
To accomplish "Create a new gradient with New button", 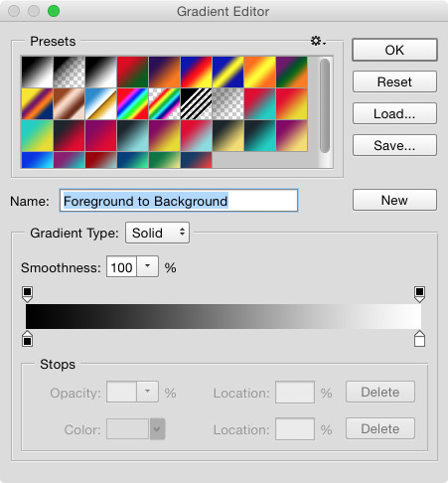I will tap(394, 200).
